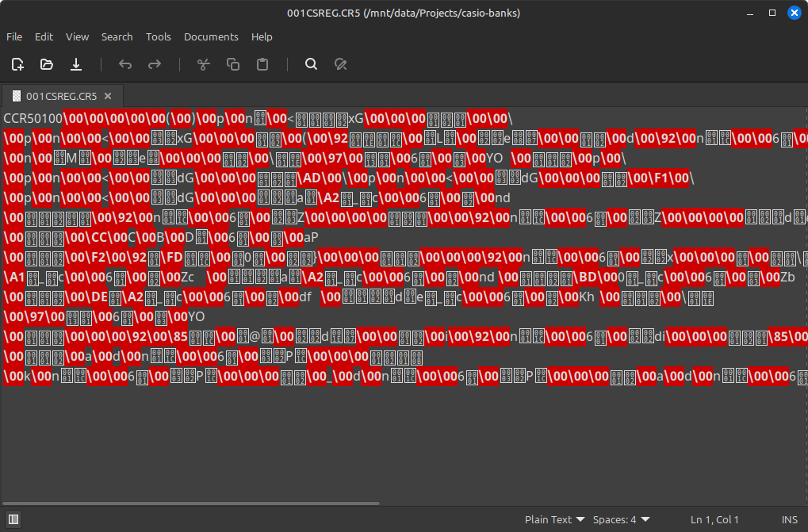The height and width of the screenshot is (532, 808).
Task: Expand the Plain Text language dropdown
Action: 554,519
